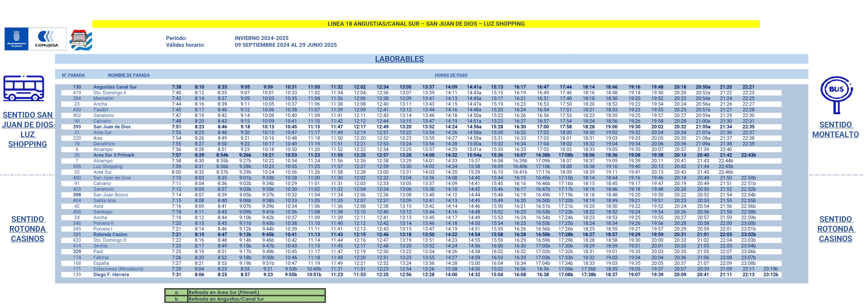
Task: Click Periódo label
Action: (176, 38)
